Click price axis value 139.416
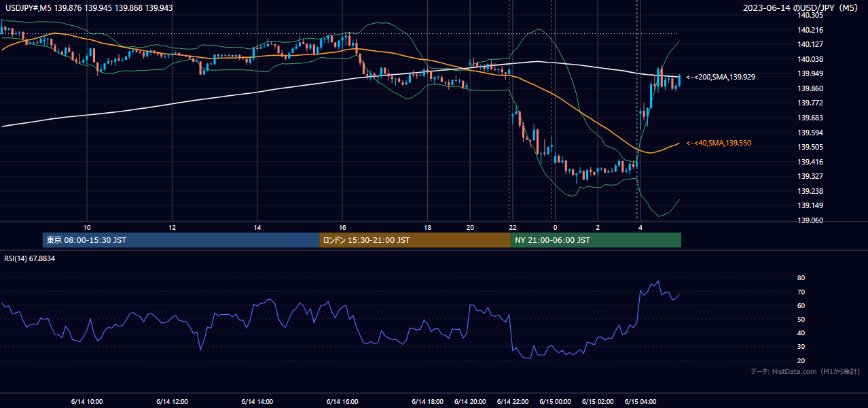The height and width of the screenshot is (408, 868). point(811,162)
